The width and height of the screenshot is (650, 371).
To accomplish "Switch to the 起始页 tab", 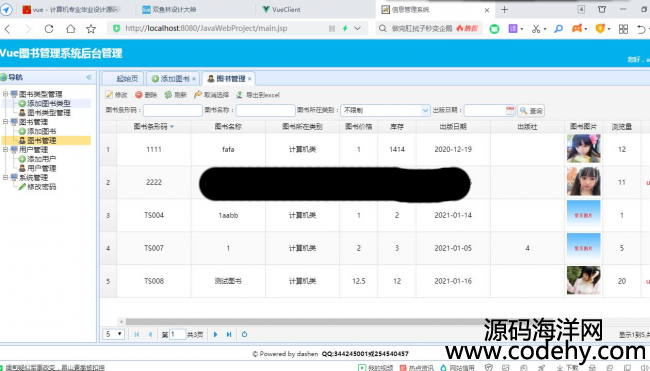I will point(123,78).
